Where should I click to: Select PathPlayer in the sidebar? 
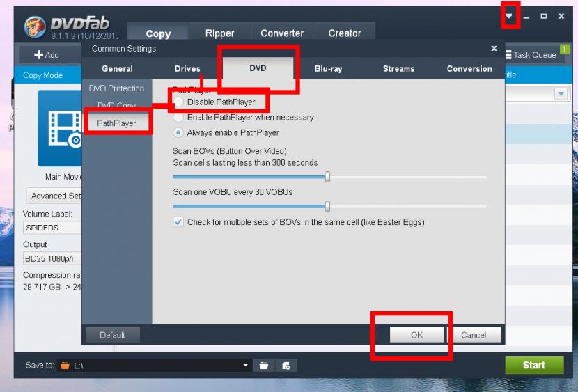[x=116, y=123]
